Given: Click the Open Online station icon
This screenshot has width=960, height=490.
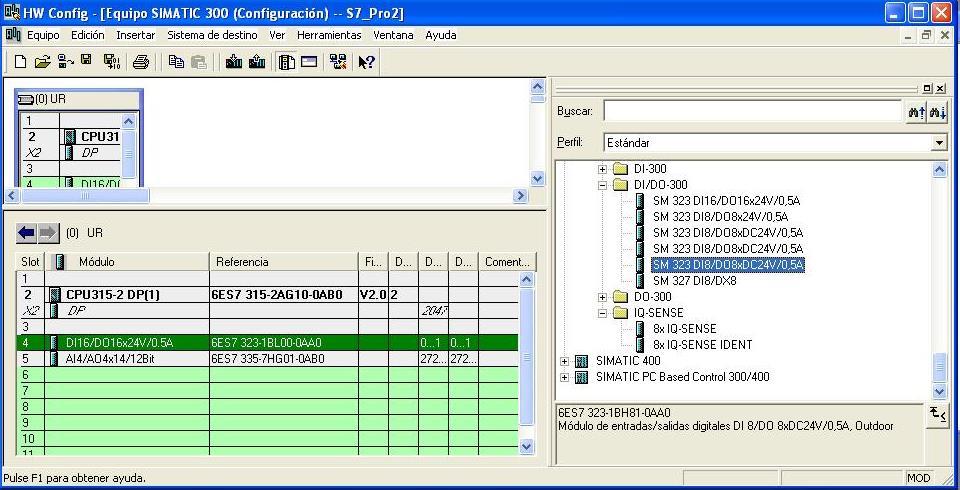Looking at the screenshot, I should coord(65,62).
